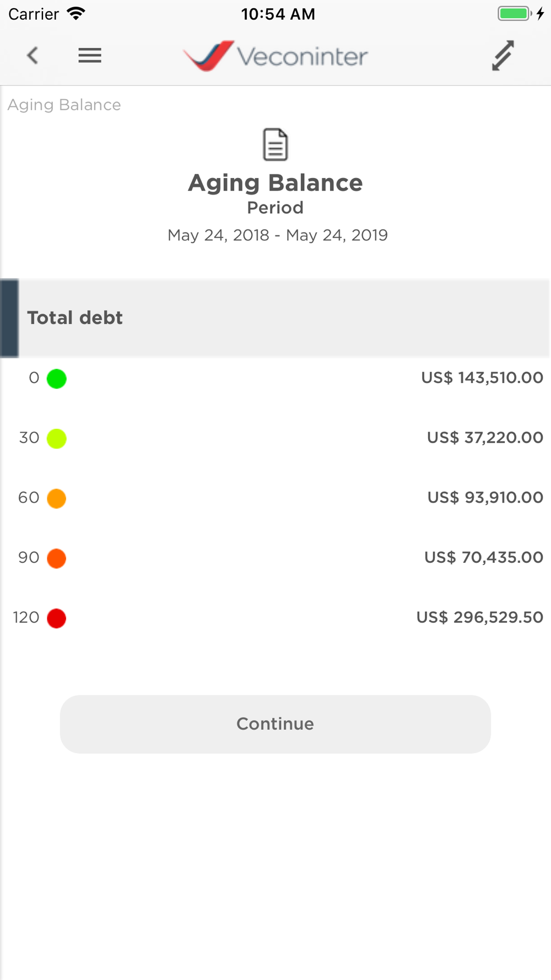
Task: Tap the Wi-Fi status icon
Action: click(x=76, y=14)
